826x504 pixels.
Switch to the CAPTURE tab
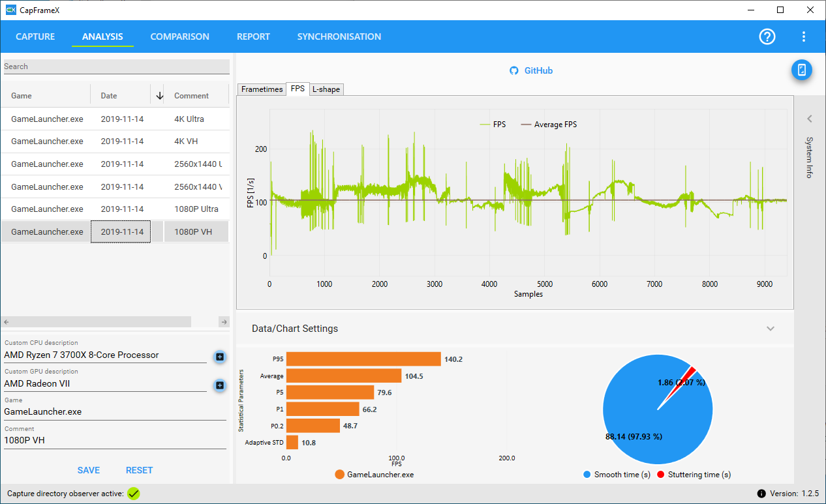coord(35,37)
